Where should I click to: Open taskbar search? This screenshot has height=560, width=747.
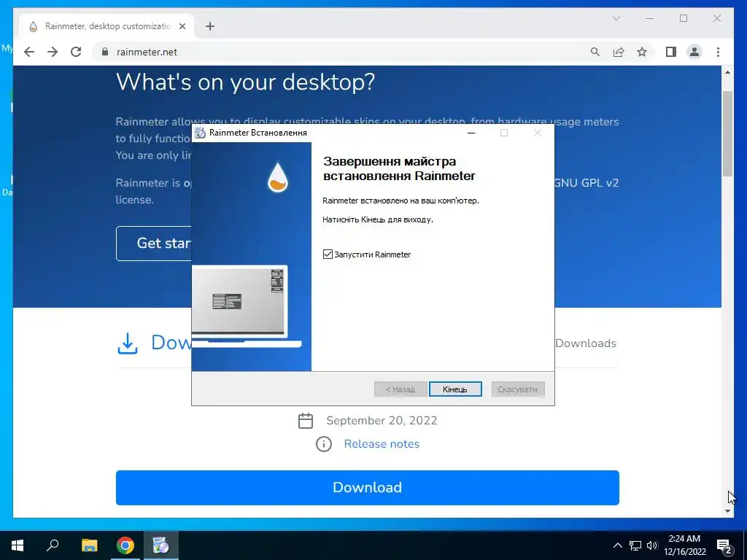click(x=53, y=545)
